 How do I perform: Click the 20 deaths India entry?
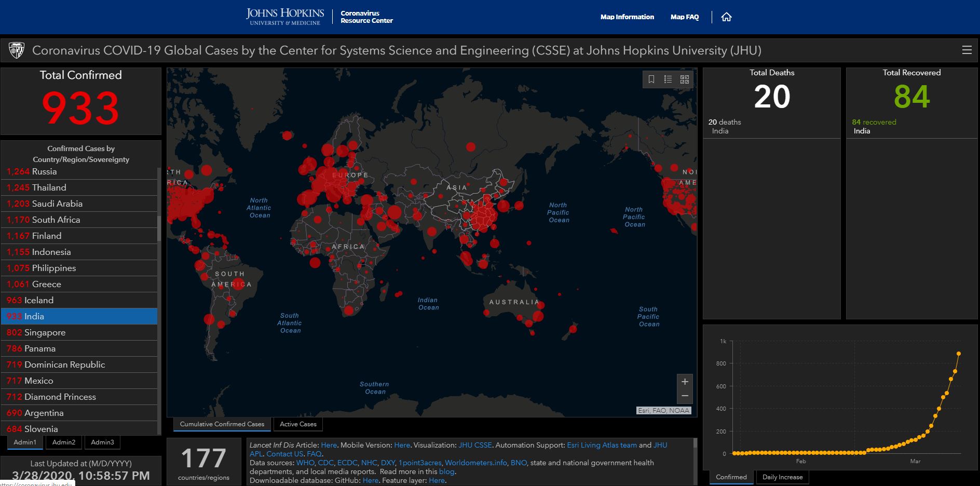[771, 126]
